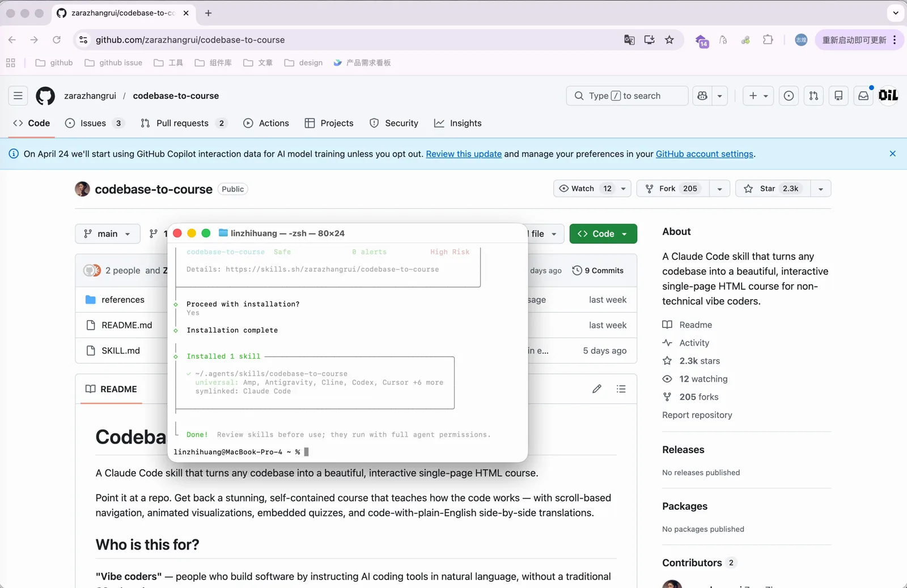Open the zarazhangrui owner link
The image size is (907, 588).
coord(90,96)
